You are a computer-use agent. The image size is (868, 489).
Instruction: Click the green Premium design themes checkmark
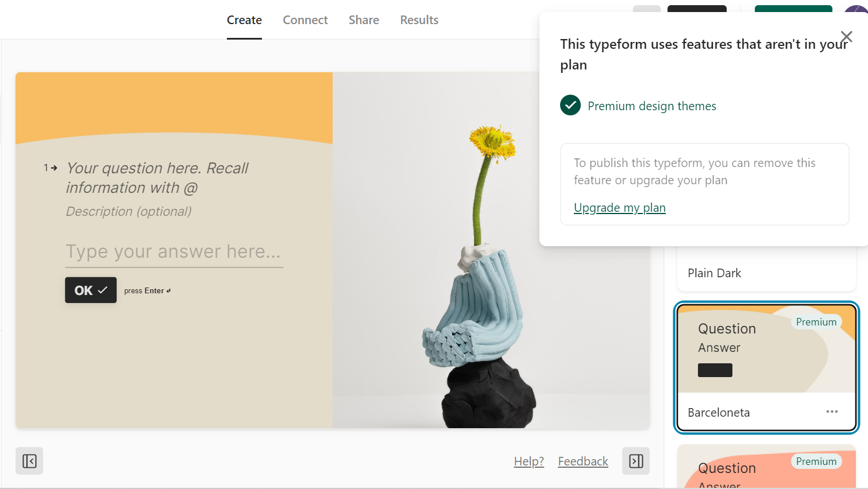pyautogui.click(x=570, y=106)
